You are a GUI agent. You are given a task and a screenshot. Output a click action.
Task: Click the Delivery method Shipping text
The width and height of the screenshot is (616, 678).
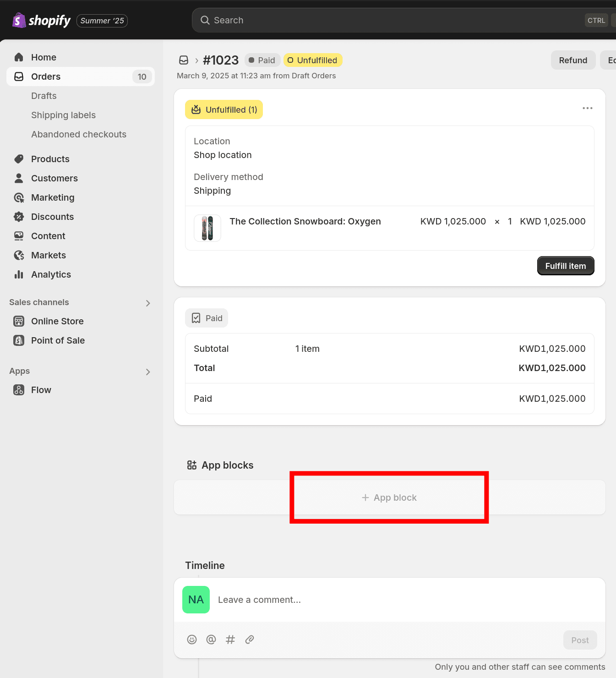212,191
